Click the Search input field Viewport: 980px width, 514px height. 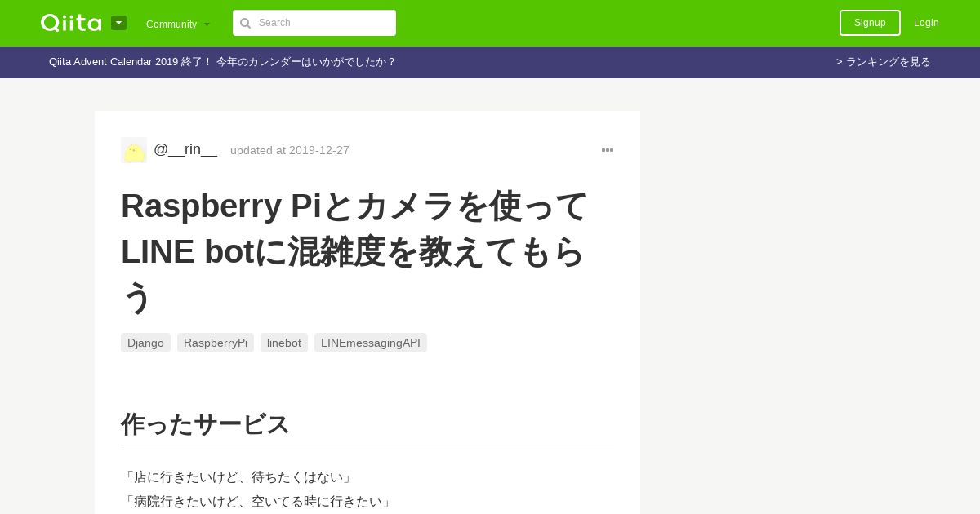pos(314,23)
